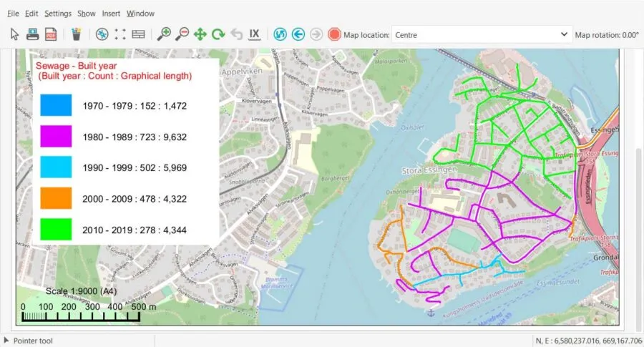Open the File menu

13,14
